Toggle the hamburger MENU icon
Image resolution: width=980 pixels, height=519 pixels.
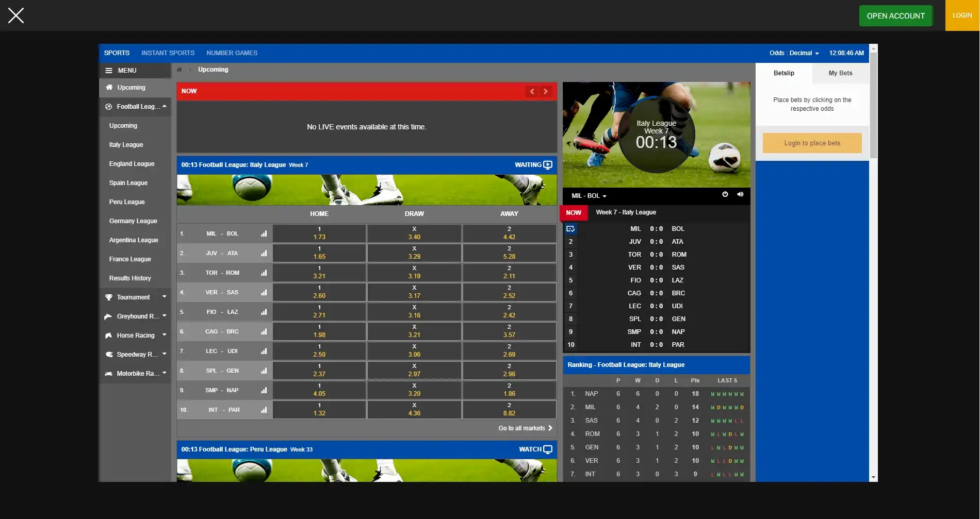[109, 71]
